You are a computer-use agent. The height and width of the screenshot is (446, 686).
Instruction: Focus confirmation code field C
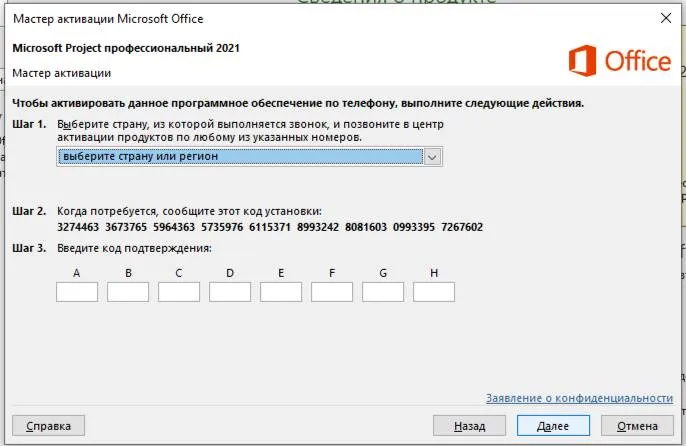pyautogui.click(x=179, y=292)
